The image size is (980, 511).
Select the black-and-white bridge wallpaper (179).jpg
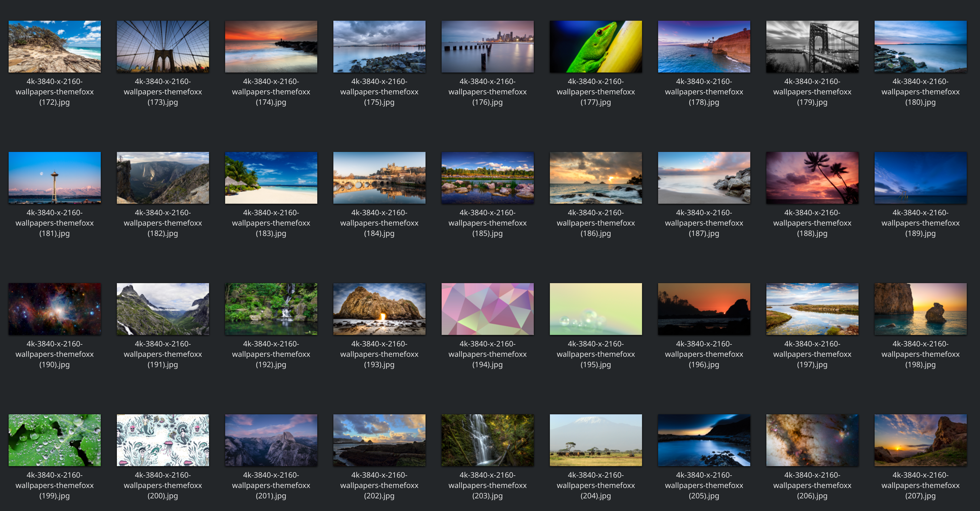(x=812, y=46)
